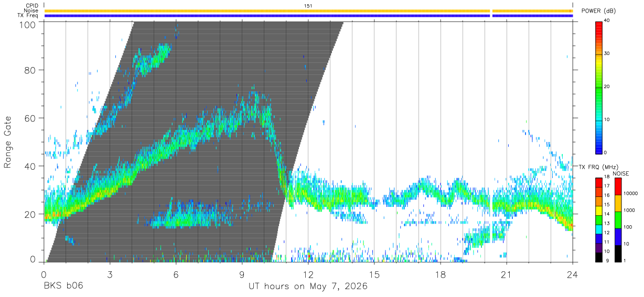Click the 15 hour tick label
This screenshot has width=644, height=297.
tap(374, 273)
